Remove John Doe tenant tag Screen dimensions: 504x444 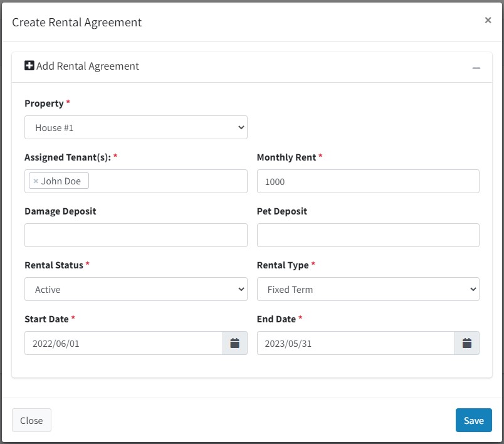tap(36, 181)
